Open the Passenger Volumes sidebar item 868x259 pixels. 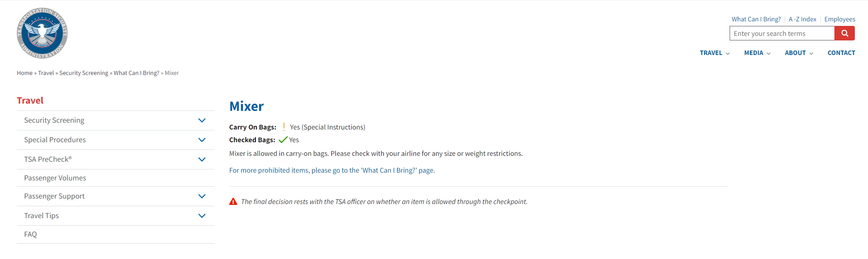55,178
